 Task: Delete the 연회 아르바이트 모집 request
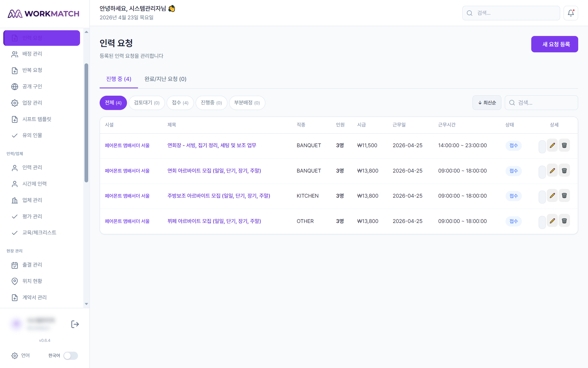pos(564,171)
